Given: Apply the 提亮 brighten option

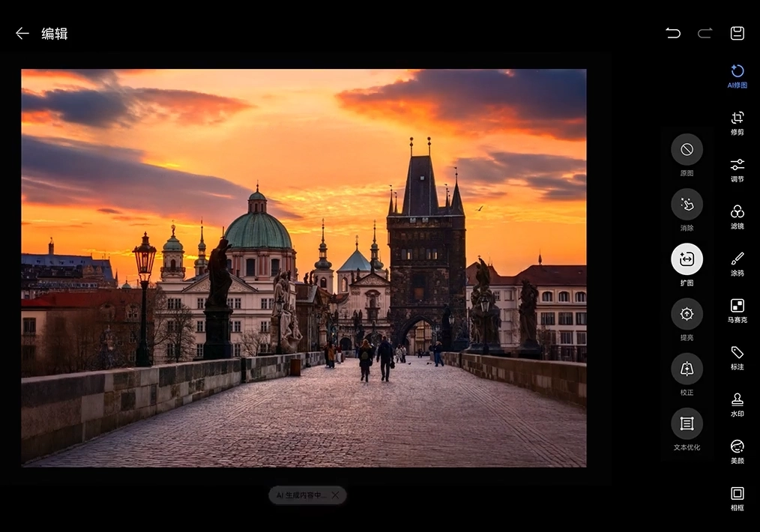Looking at the screenshot, I should (x=687, y=314).
